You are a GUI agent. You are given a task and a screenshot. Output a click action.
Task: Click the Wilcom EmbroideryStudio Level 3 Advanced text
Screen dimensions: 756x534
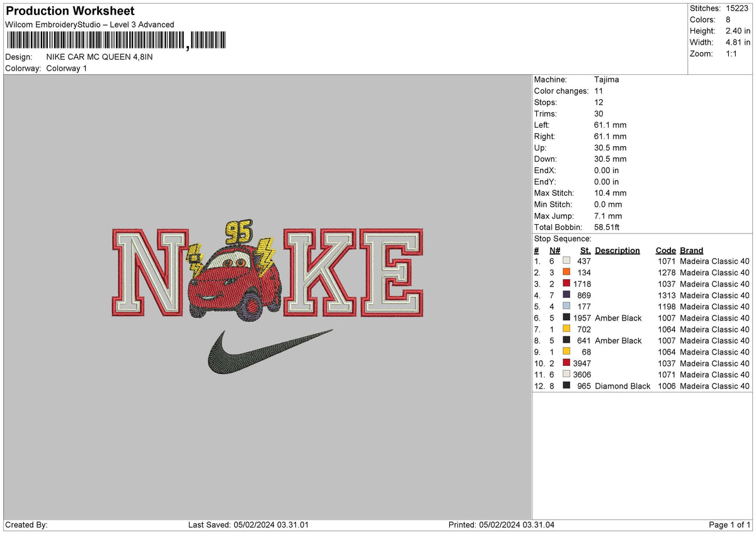coord(89,25)
